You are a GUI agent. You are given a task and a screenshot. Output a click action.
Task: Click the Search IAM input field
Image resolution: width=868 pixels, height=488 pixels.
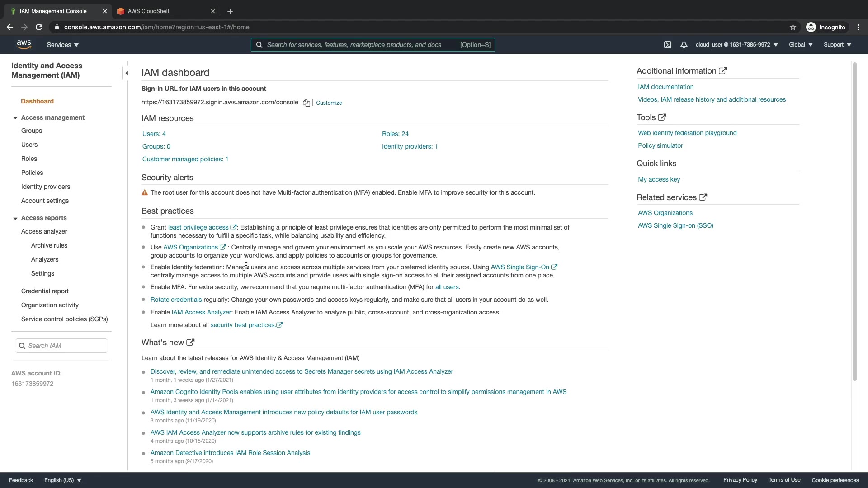pyautogui.click(x=66, y=346)
